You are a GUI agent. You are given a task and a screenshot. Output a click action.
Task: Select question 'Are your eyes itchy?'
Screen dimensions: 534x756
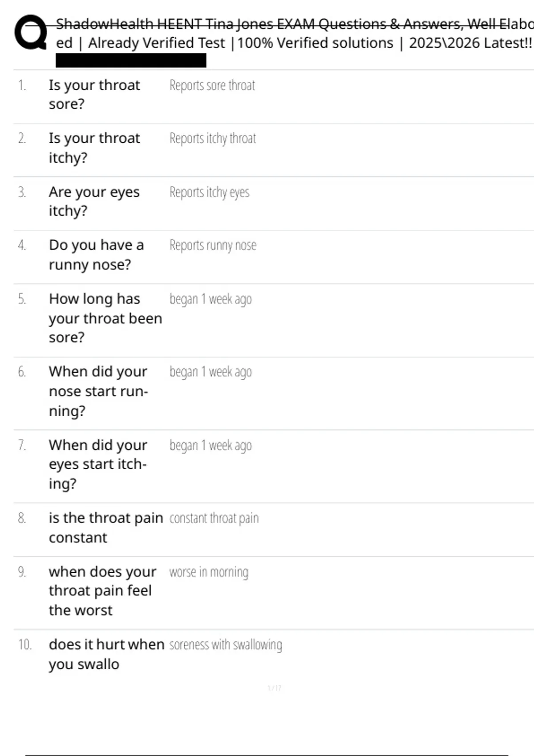(94, 201)
